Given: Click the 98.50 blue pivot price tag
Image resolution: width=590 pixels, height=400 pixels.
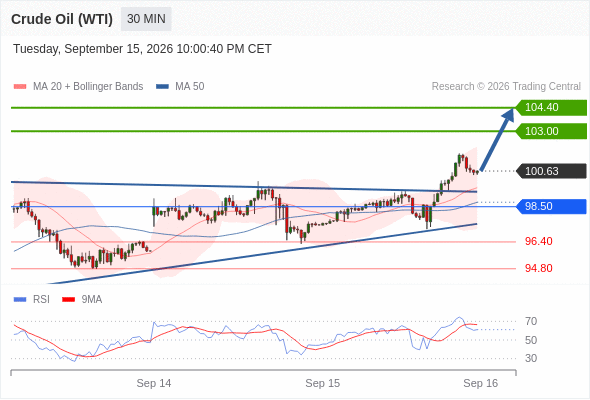Looking at the screenshot, I should point(551,206).
